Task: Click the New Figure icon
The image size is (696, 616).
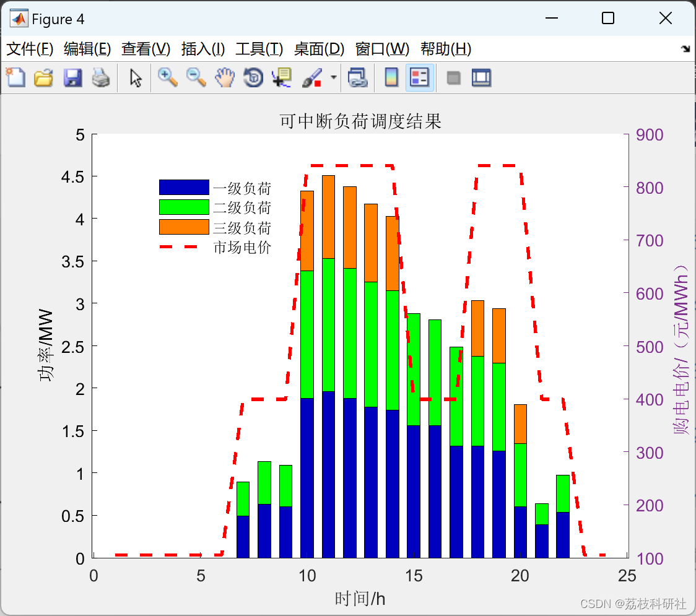Action: tap(15, 77)
